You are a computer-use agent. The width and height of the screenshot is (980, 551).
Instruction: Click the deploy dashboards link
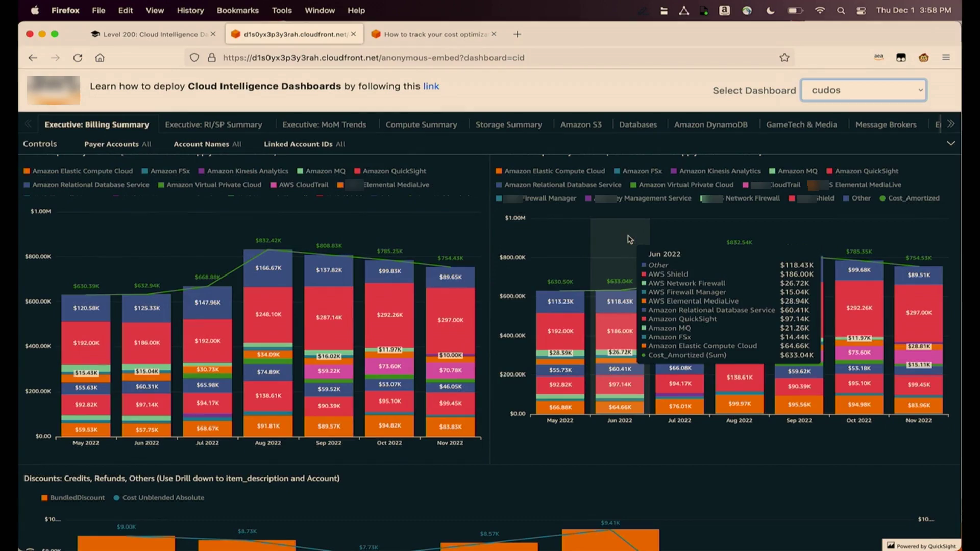click(x=431, y=86)
